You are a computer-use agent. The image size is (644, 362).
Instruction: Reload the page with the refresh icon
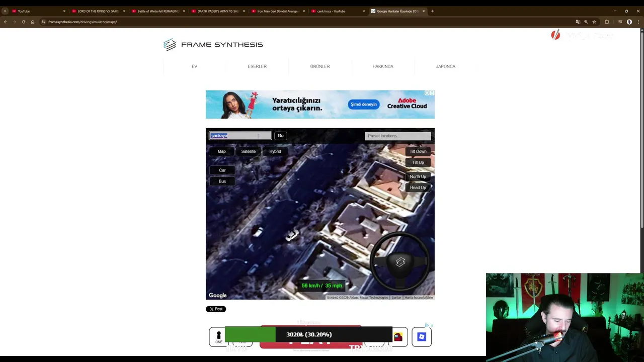coord(24,22)
